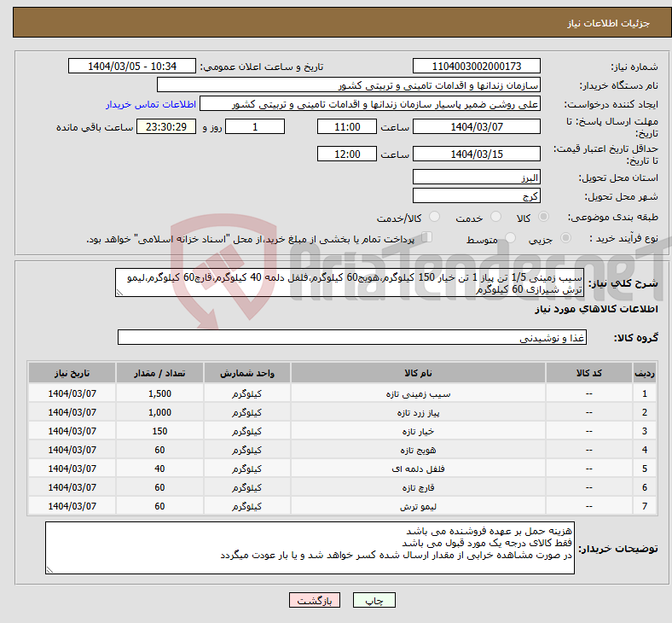672x623 pixels.
Task: Click the گروه کالا field غذا و نوشیدنی
Action: (352, 337)
